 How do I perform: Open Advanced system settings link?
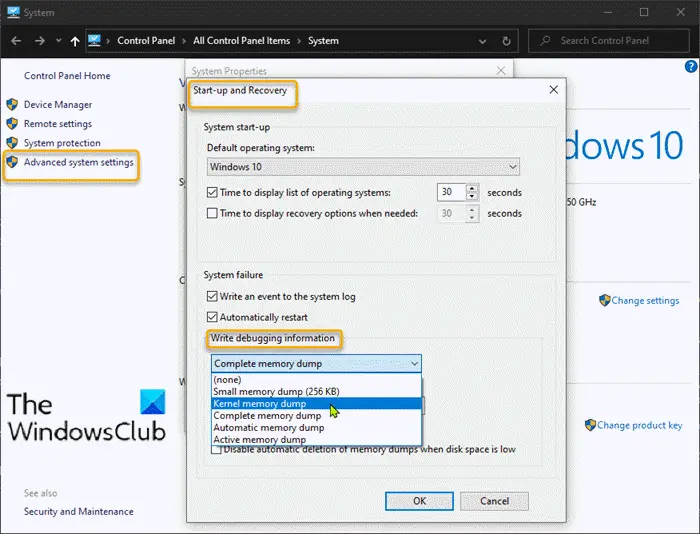(79, 162)
